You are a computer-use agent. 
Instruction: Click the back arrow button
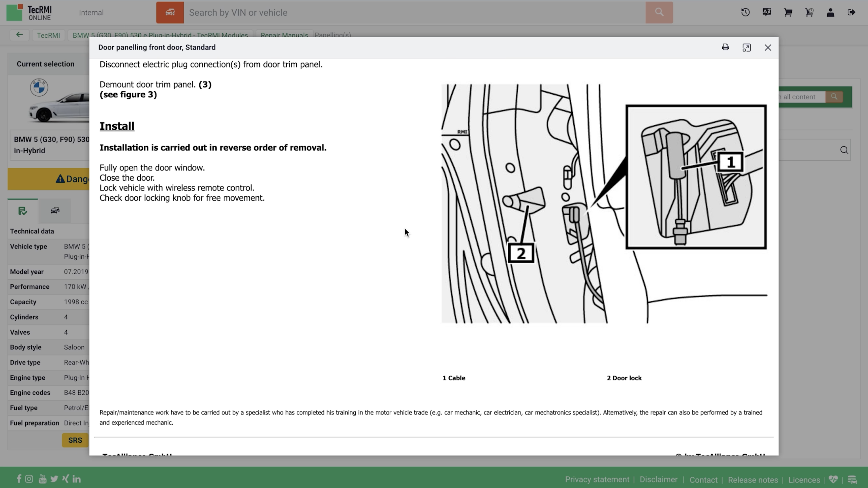tap(19, 35)
